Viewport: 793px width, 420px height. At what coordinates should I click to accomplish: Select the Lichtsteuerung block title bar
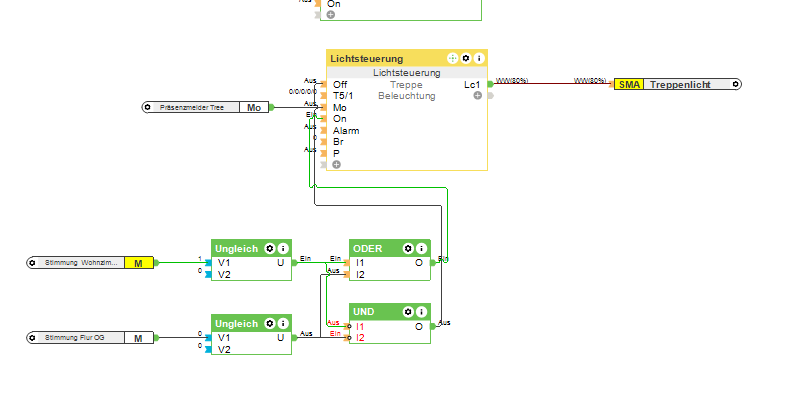(407, 58)
